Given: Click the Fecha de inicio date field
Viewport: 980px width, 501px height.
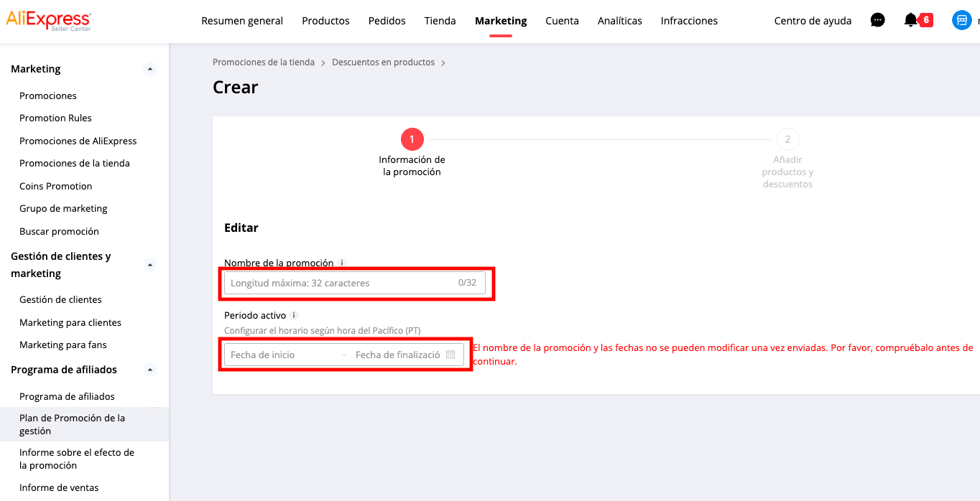Looking at the screenshot, I should point(284,355).
